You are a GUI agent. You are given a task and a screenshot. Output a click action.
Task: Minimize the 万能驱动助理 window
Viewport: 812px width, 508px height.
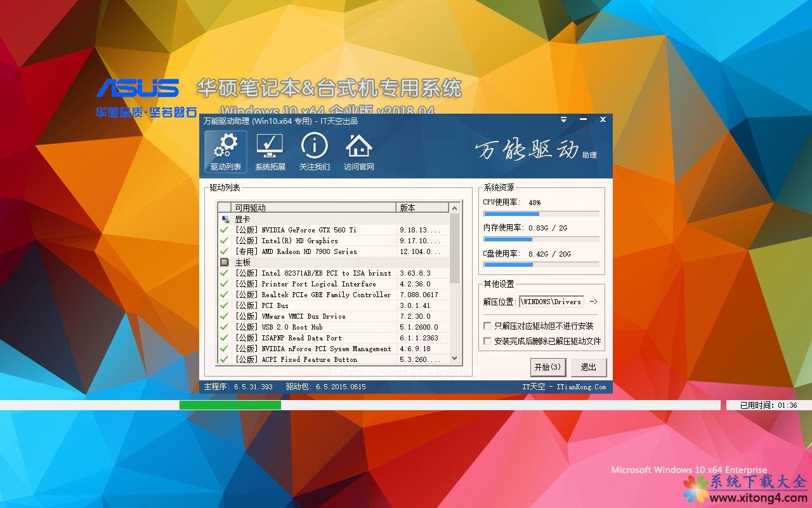(583, 119)
